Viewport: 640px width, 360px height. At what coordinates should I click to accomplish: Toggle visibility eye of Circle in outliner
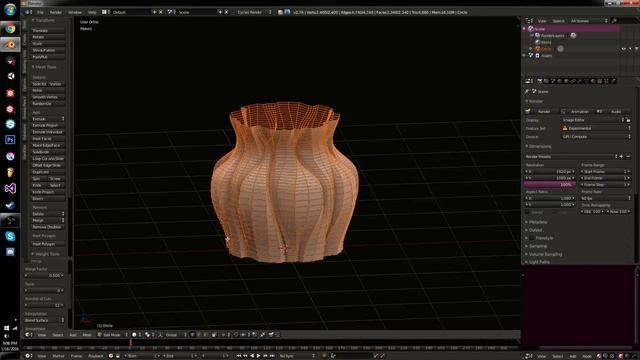click(x=623, y=49)
